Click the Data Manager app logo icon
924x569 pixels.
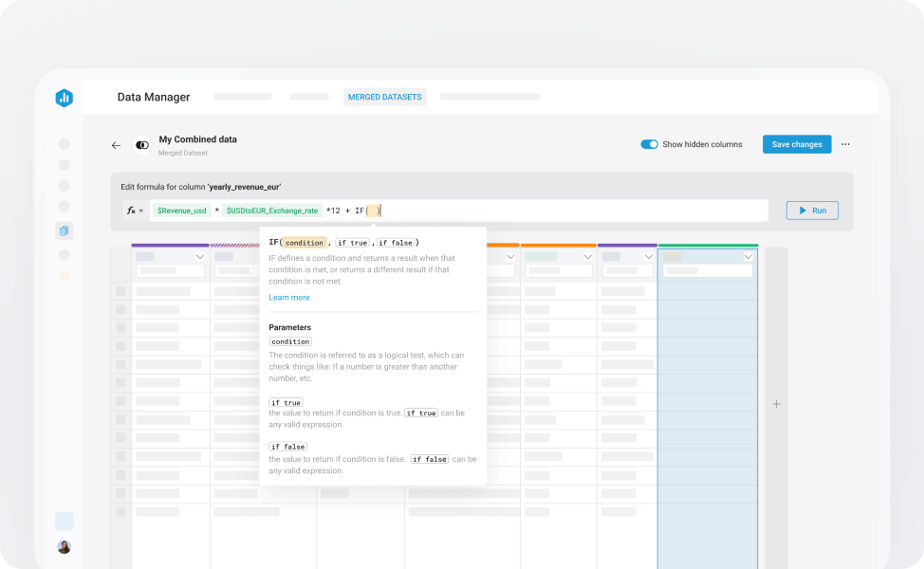coord(64,98)
